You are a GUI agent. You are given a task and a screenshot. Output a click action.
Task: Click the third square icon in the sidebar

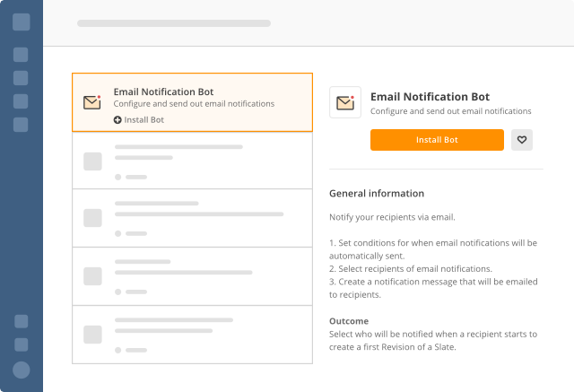[x=21, y=78]
